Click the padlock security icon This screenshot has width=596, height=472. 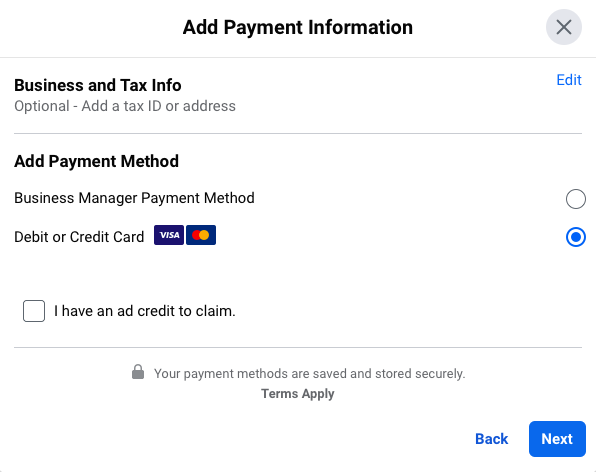[138, 372]
